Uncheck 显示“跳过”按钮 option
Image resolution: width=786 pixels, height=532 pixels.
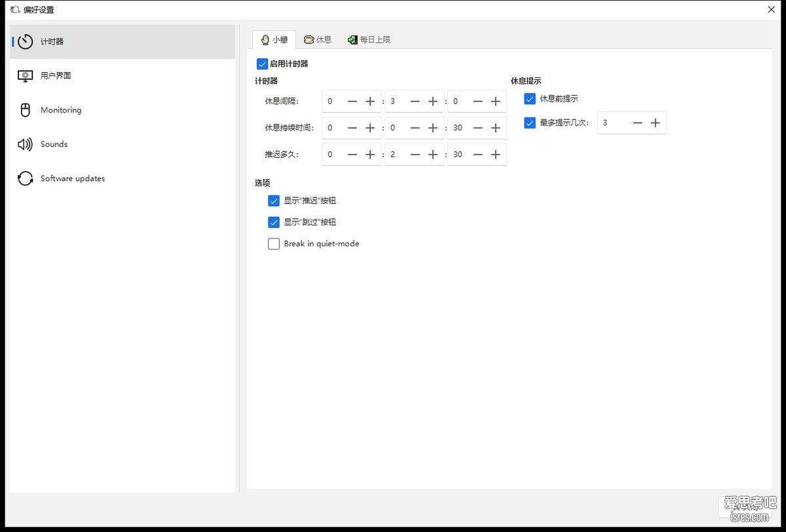pos(274,222)
